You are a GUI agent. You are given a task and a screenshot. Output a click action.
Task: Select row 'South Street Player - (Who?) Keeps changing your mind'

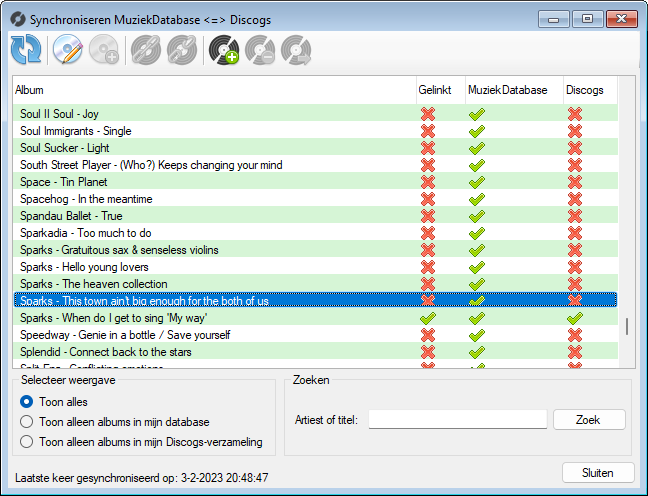click(x=316, y=165)
